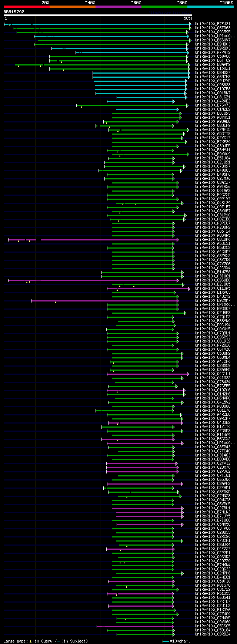Select the UniRef100_B7G073 label
This screenshot has height=644, width=237.
(213, 105)
